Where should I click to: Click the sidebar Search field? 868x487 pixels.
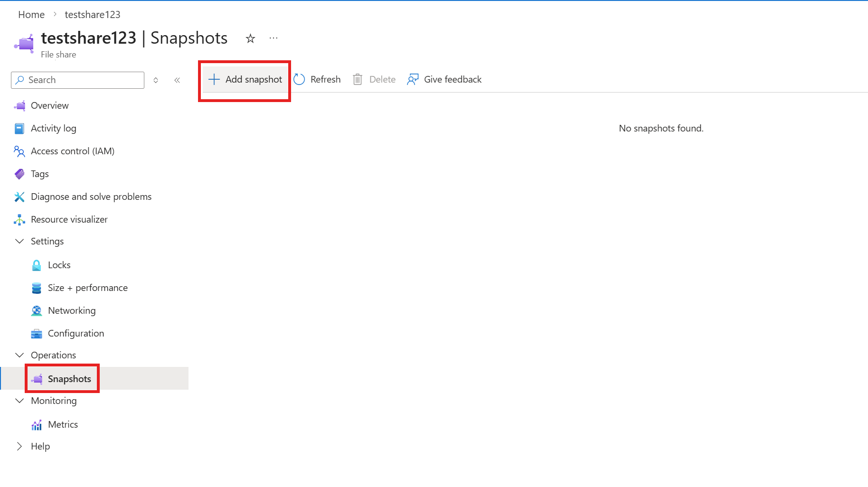pos(77,80)
